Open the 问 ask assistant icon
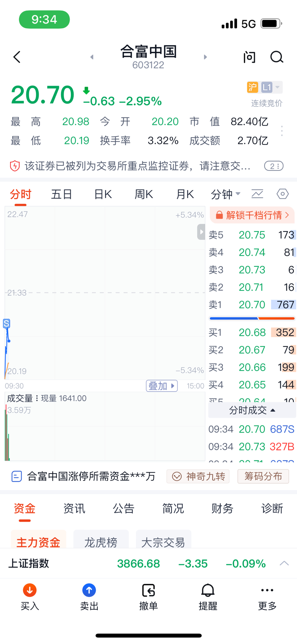Viewport: 297px width, 644px height. pos(249,57)
